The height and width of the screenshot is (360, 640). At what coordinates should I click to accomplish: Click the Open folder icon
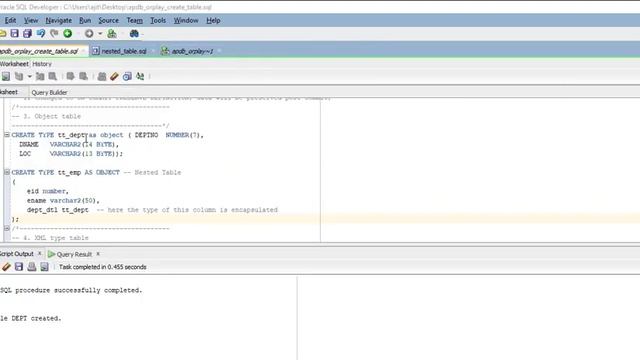click(2, 33)
